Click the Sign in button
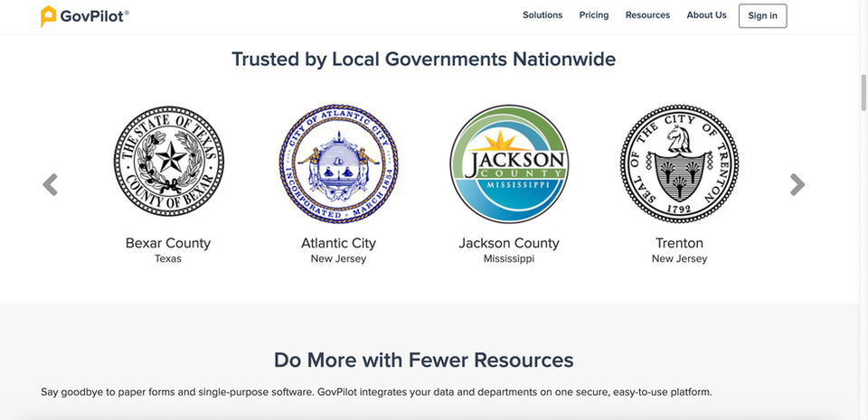Screen dimensions: 868x420 coord(762,16)
